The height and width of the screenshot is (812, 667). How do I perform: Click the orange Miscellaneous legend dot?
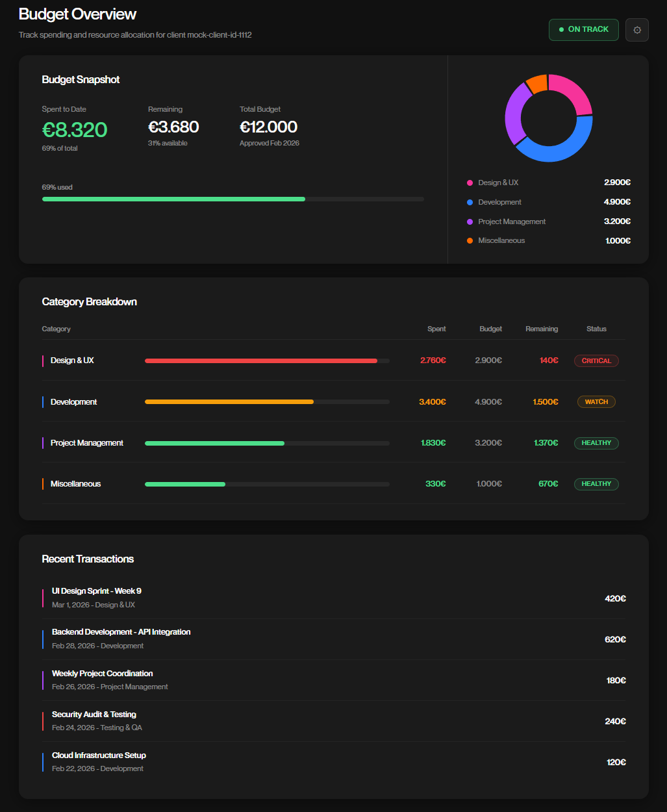click(470, 240)
